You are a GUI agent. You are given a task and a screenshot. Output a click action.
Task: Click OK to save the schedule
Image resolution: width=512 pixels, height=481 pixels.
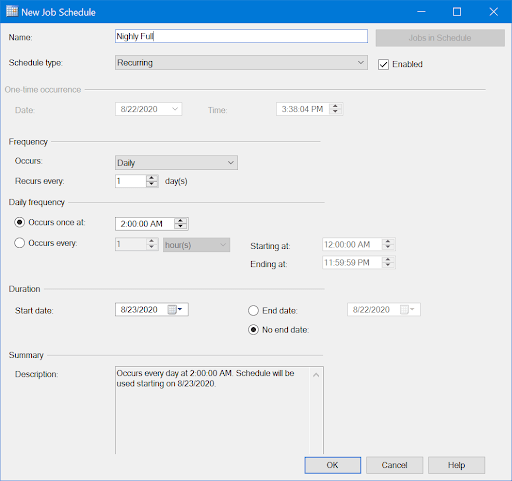pos(333,465)
